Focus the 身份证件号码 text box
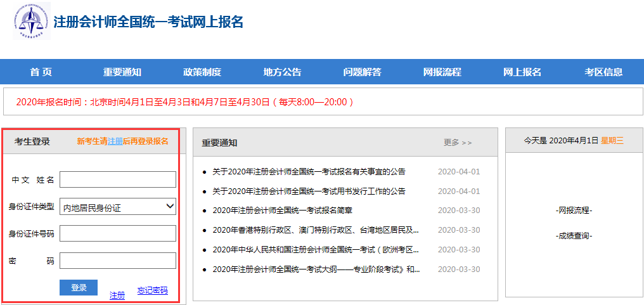The height and width of the screenshot is (305, 644). 117,234
